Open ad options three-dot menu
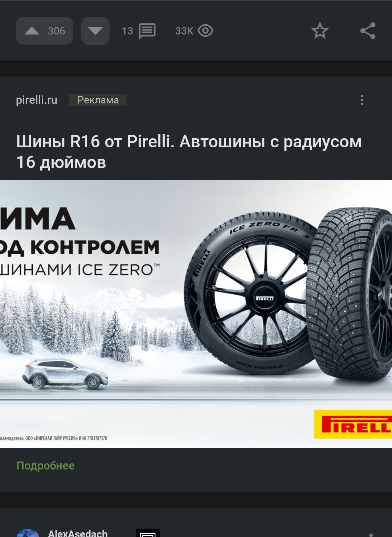This screenshot has width=392, height=537. [x=362, y=100]
